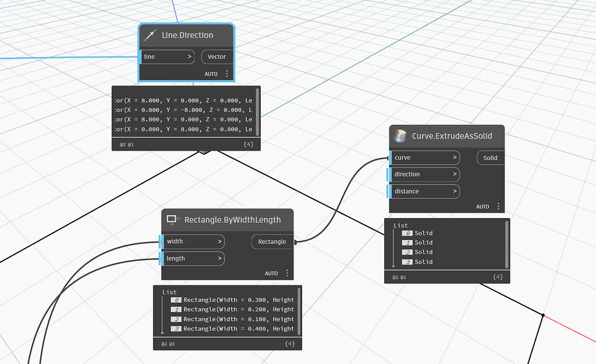This screenshot has width=596, height=364.
Task: Expand the chevron on the curve input port
Action: 454,157
